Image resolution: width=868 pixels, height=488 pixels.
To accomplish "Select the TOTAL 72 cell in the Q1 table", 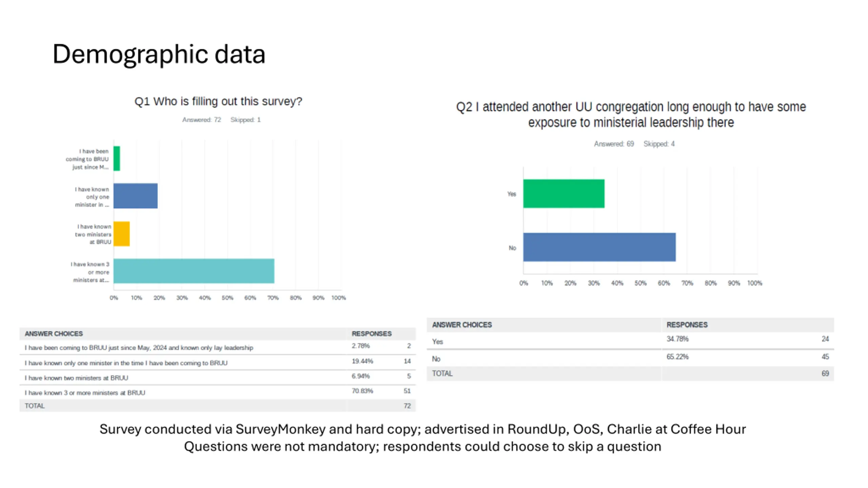I will click(407, 406).
